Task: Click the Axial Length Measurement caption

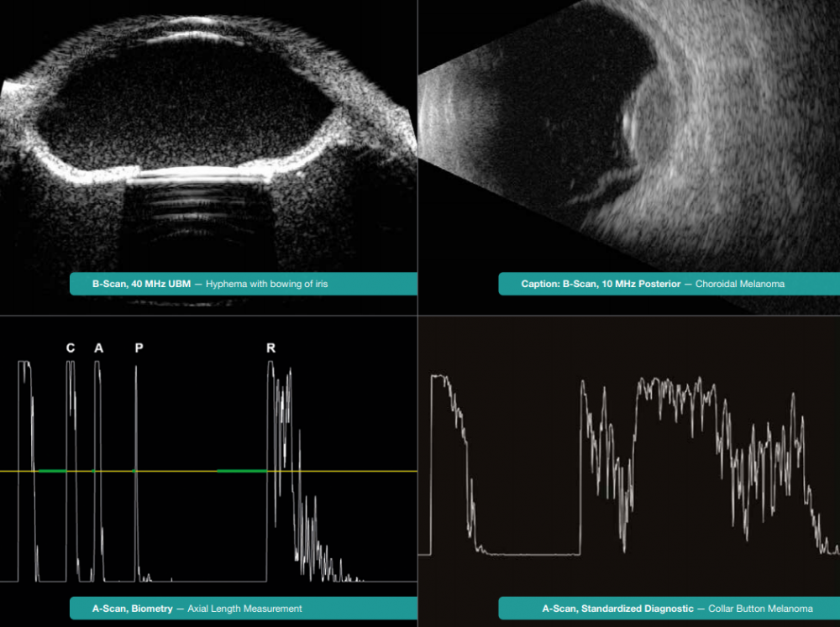Action: click(x=244, y=609)
